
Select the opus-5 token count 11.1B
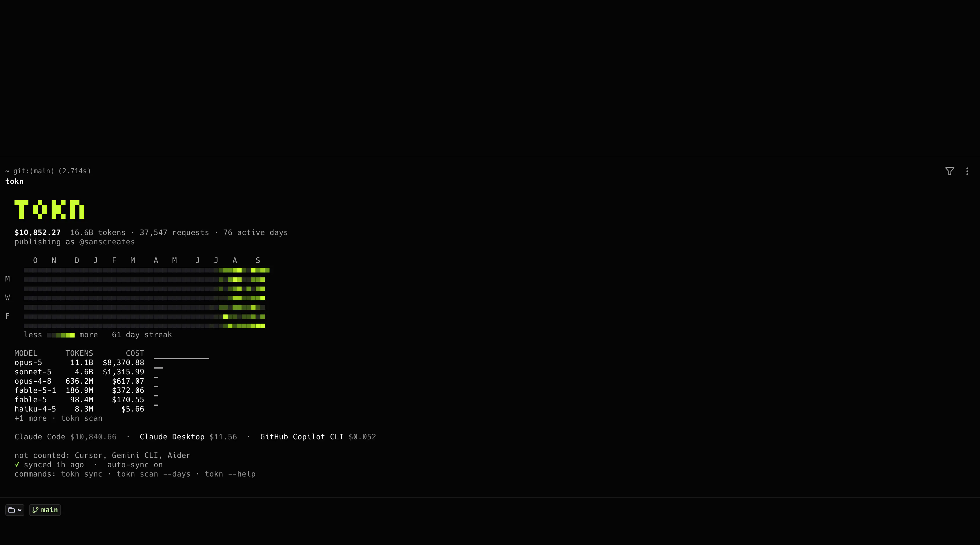point(82,362)
